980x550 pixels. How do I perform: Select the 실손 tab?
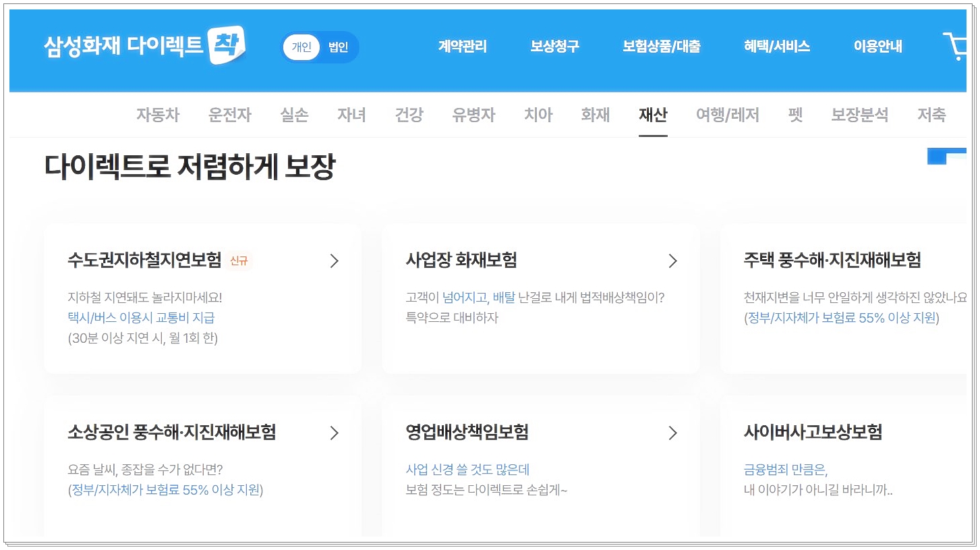pyautogui.click(x=294, y=115)
